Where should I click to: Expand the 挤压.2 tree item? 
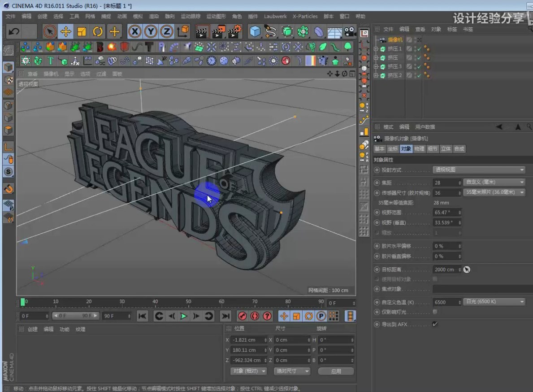(376, 75)
